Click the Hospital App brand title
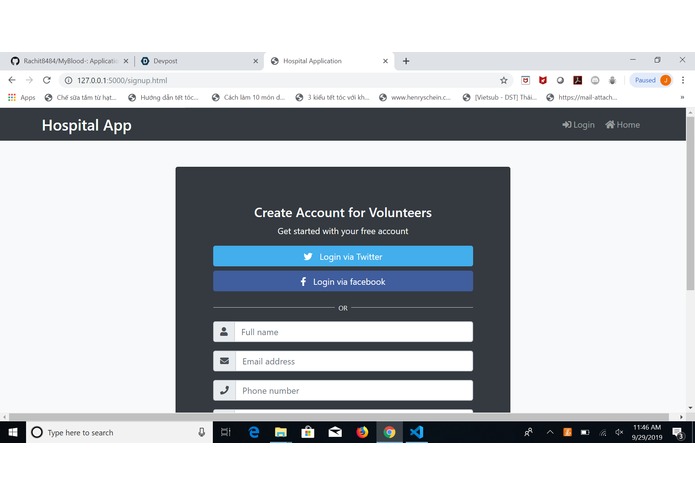This screenshot has width=695, height=494. coord(86,125)
